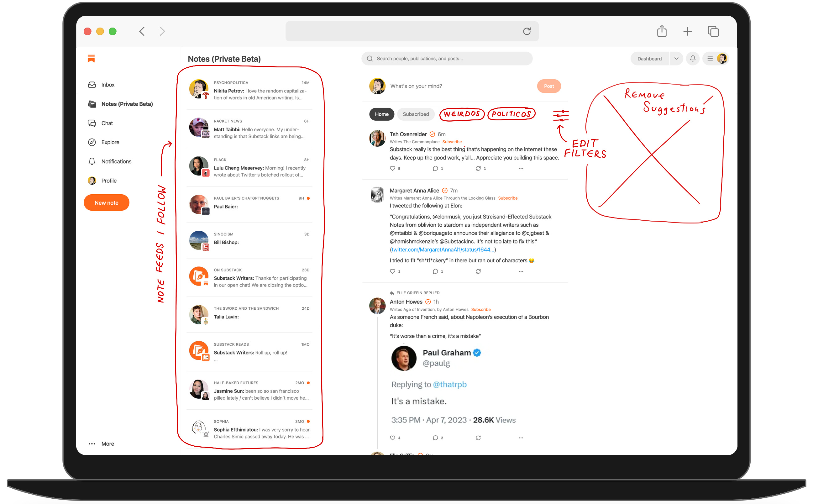The height and width of the screenshot is (504, 813).
Task: Click Anton Howes' author name
Action: [x=406, y=302]
